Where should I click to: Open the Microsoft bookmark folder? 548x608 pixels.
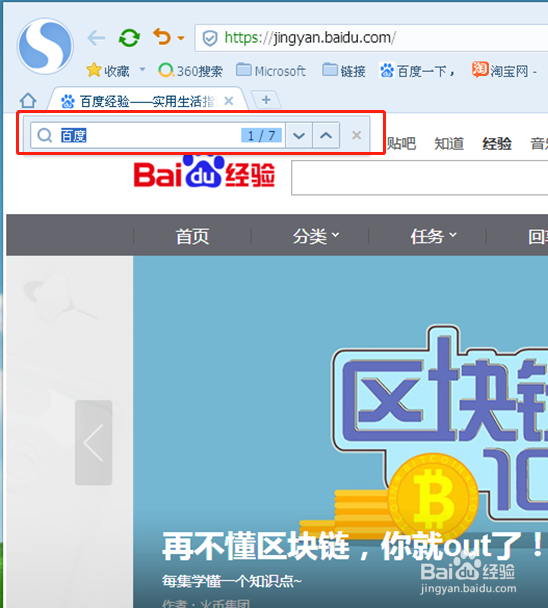pyautogui.click(x=271, y=71)
